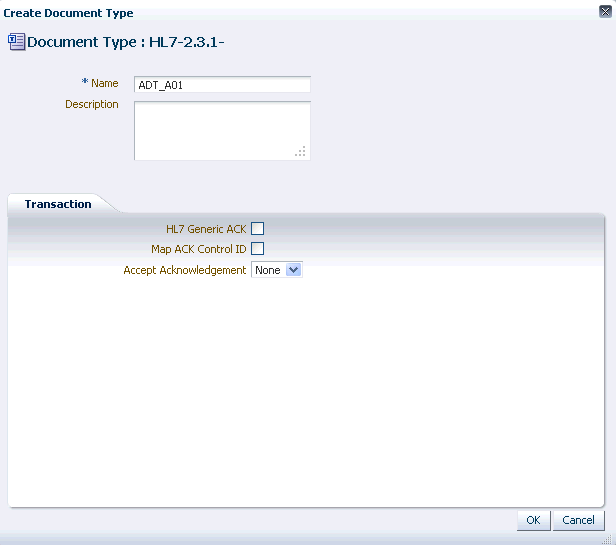Focus the Name field containing ADT_A01
Screen dimensions: 616x545
[222, 85]
